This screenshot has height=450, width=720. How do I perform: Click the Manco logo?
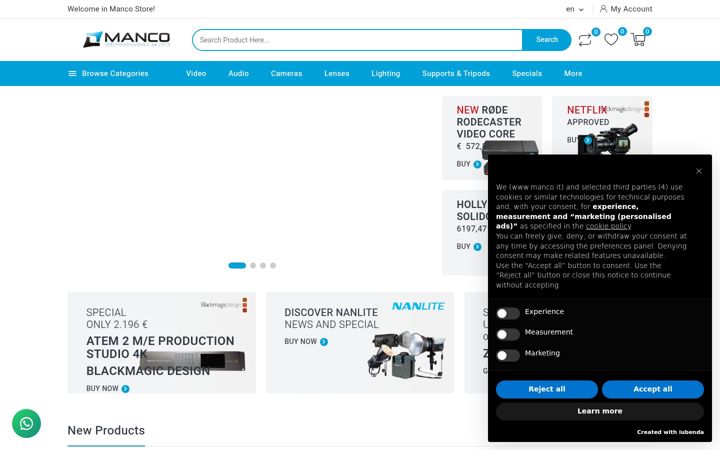[x=127, y=39]
